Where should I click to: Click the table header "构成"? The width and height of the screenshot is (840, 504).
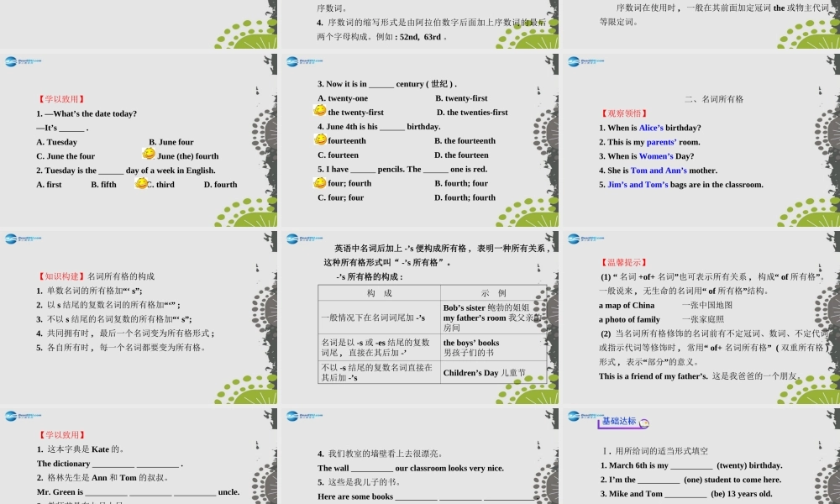click(380, 293)
